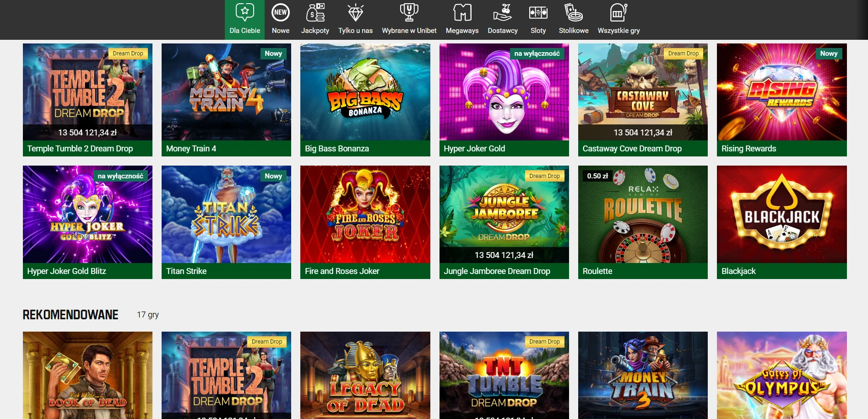Screen dimensions: 868x419
Task: Click the Blackjack title link
Action: tap(738, 271)
